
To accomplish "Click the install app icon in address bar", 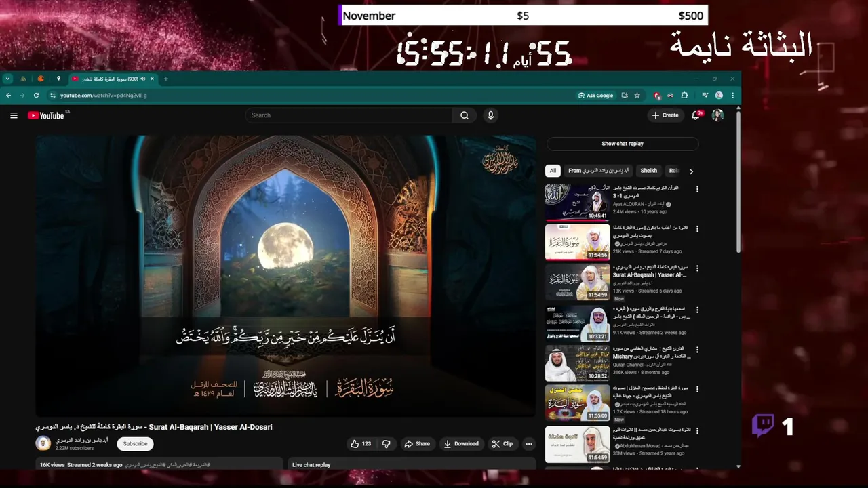I will click(625, 96).
